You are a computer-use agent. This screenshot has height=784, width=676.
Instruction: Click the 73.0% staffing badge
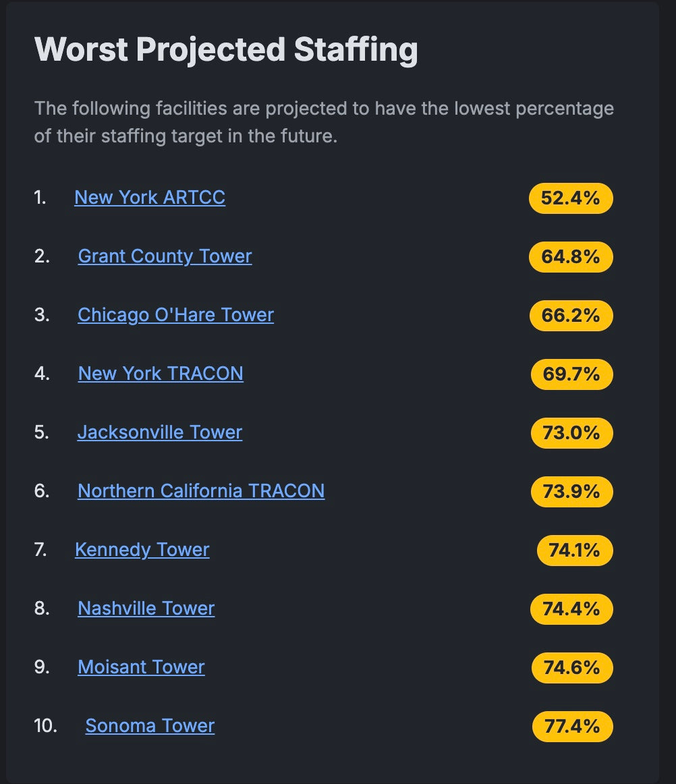click(571, 433)
